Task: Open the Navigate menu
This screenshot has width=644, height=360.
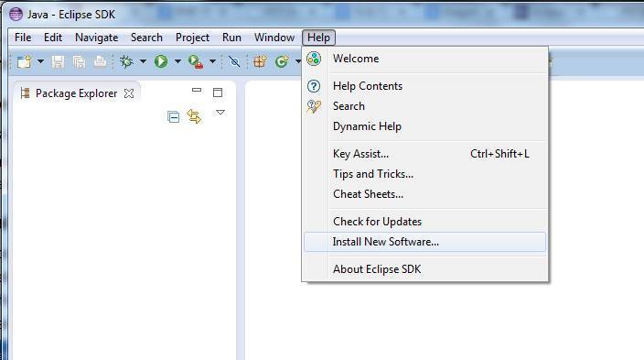Action: [x=97, y=38]
